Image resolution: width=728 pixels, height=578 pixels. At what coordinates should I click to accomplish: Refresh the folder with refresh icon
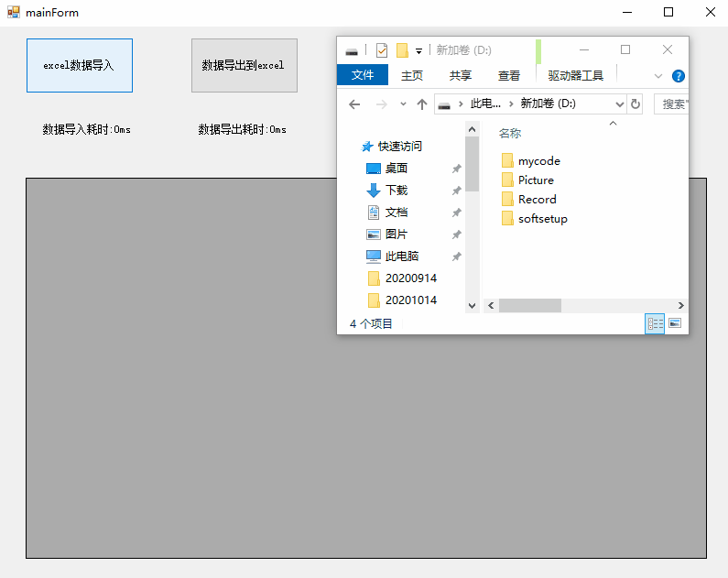coord(636,104)
